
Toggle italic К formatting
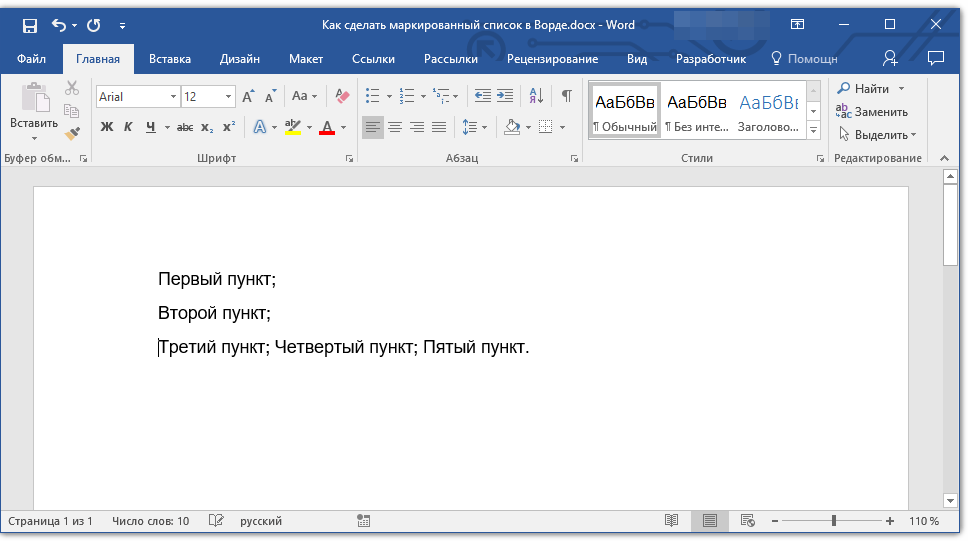(128, 127)
